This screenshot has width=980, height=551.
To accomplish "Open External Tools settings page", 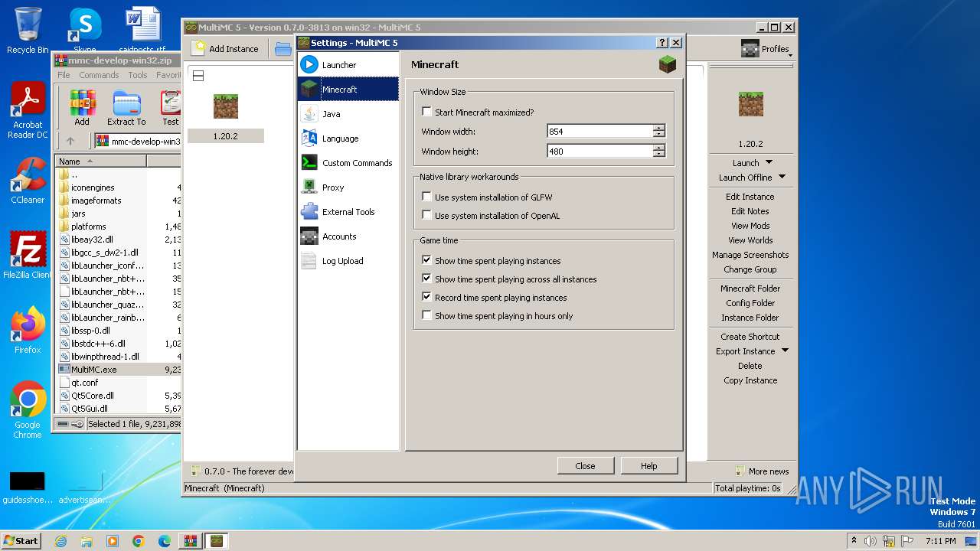I will click(348, 212).
